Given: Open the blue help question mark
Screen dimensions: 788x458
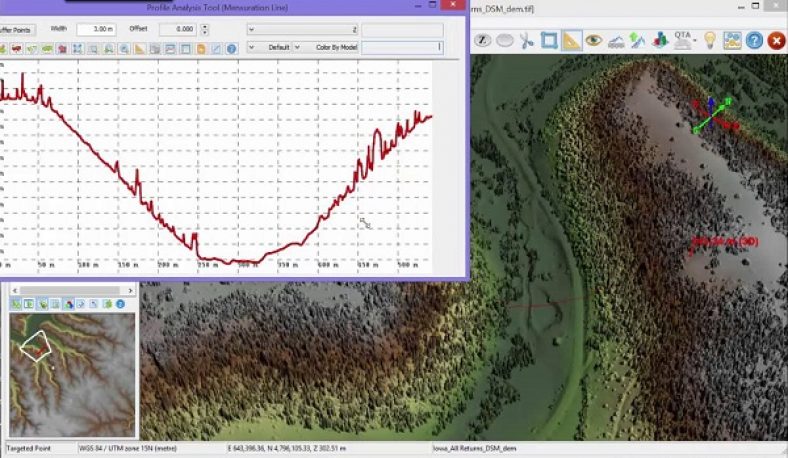Looking at the screenshot, I should (x=754, y=40).
